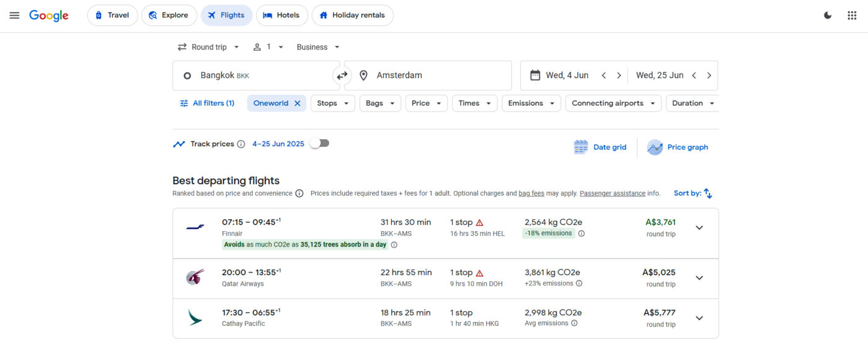Image resolution: width=868 pixels, height=350 pixels.
Task: Open the Wed, 25 Jun return date
Action: pyautogui.click(x=660, y=76)
